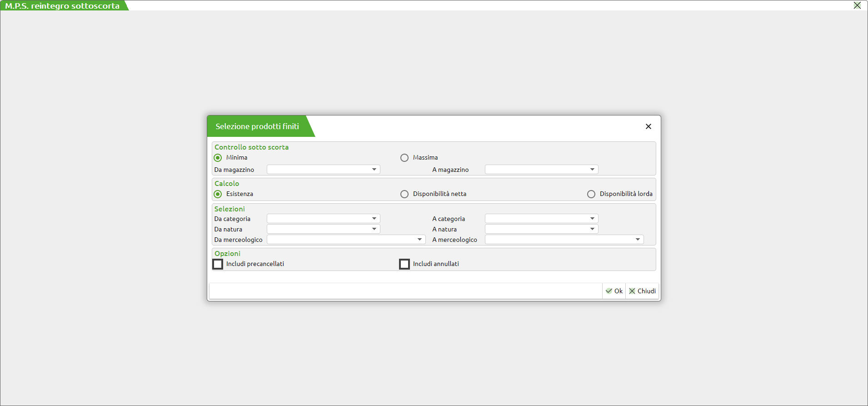Close the Selezione prodotti finiti dialog
868x406 pixels.
[648, 126]
